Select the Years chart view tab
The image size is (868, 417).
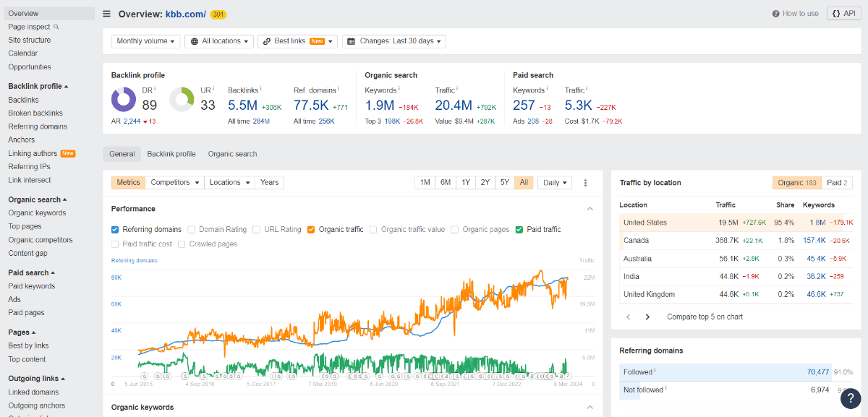tap(270, 183)
